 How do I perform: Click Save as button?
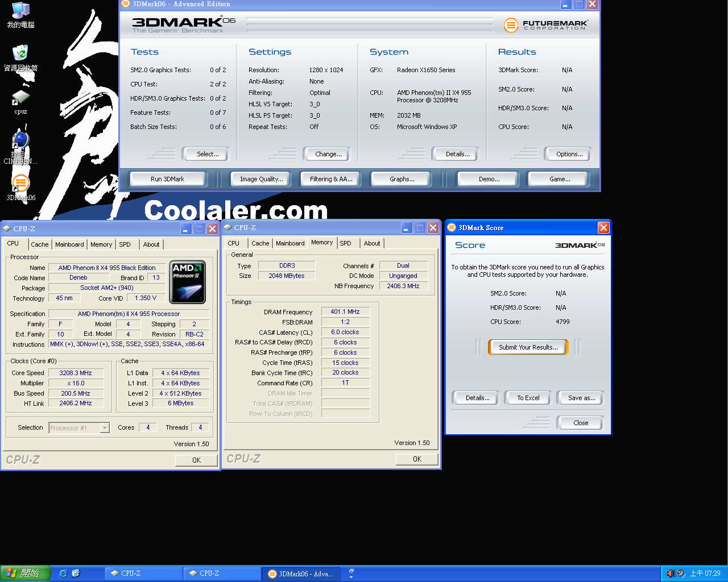581,398
